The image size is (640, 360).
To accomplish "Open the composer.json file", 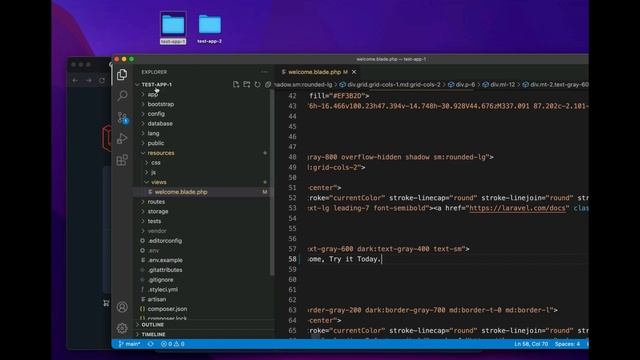I will tap(203, 309).
